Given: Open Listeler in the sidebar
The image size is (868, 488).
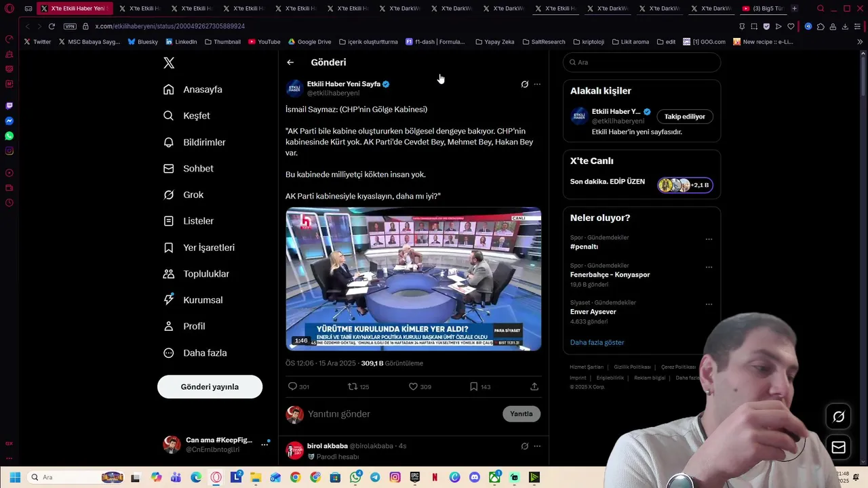Looking at the screenshot, I should 189,221.
